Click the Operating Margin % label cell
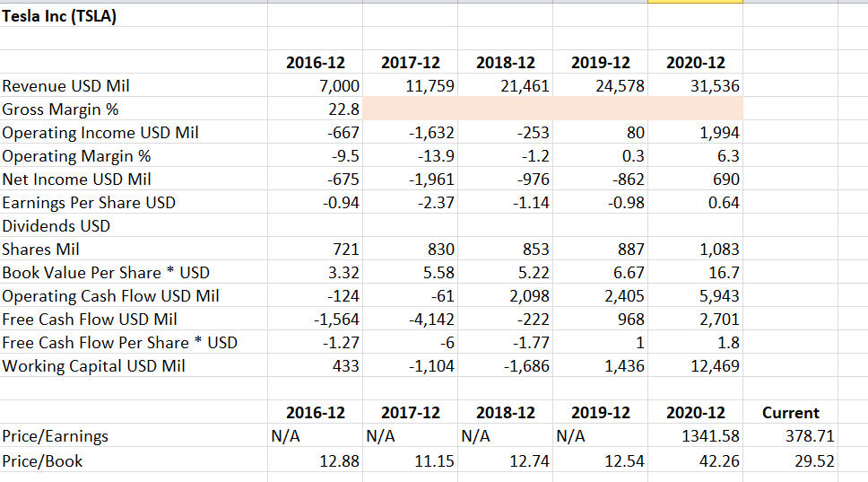The width and height of the screenshot is (868, 482). tap(76, 155)
